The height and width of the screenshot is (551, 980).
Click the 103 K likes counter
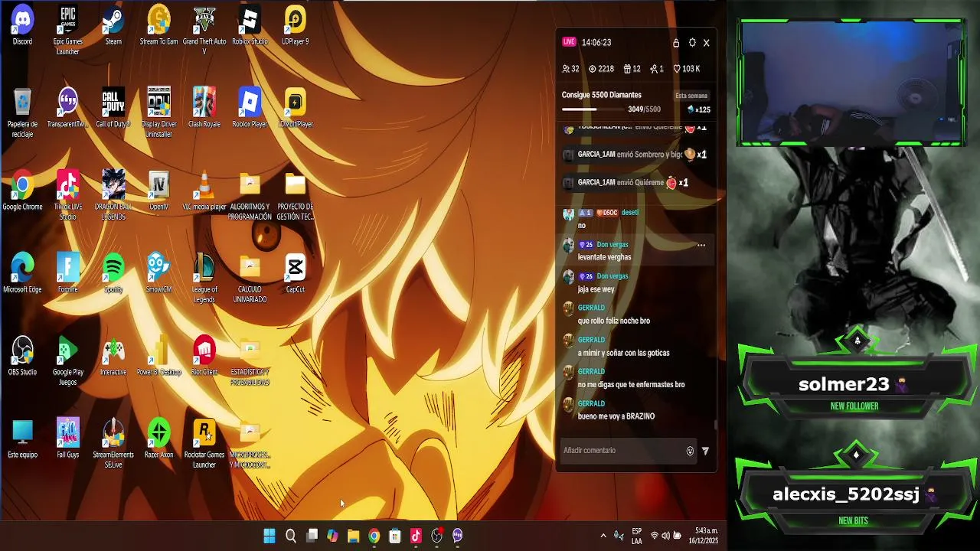pos(686,69)
